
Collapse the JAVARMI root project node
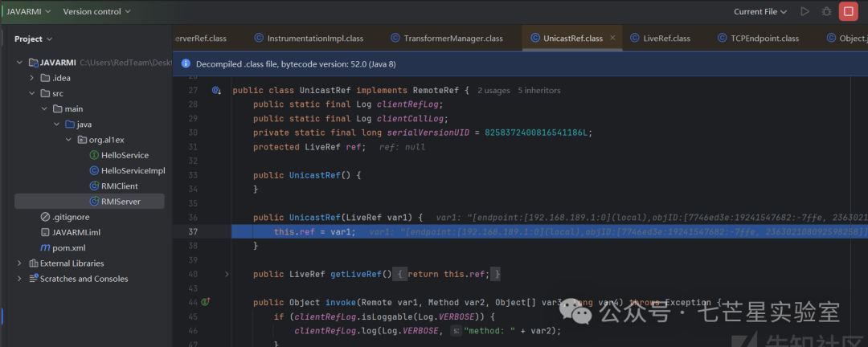[20, 63]
